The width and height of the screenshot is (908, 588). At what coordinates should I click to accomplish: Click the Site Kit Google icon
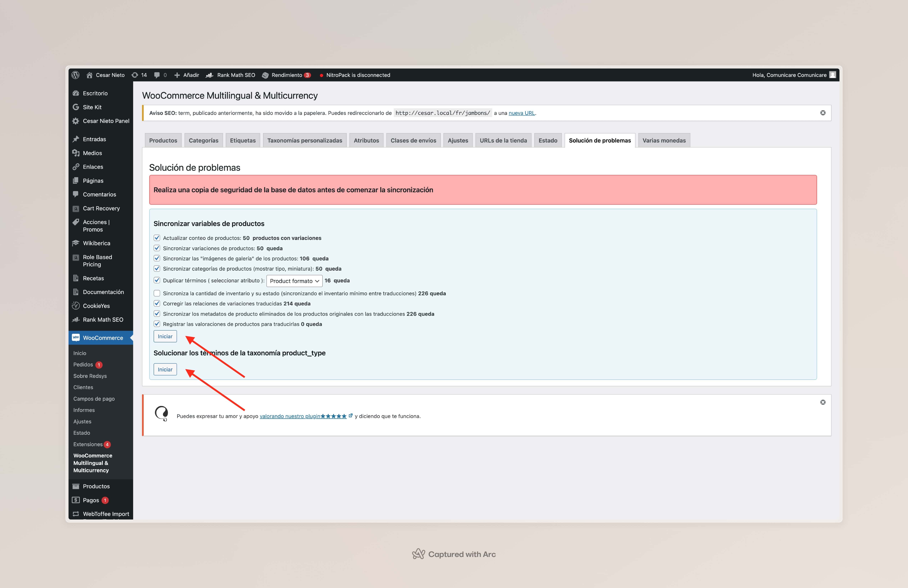click(76, 107)
